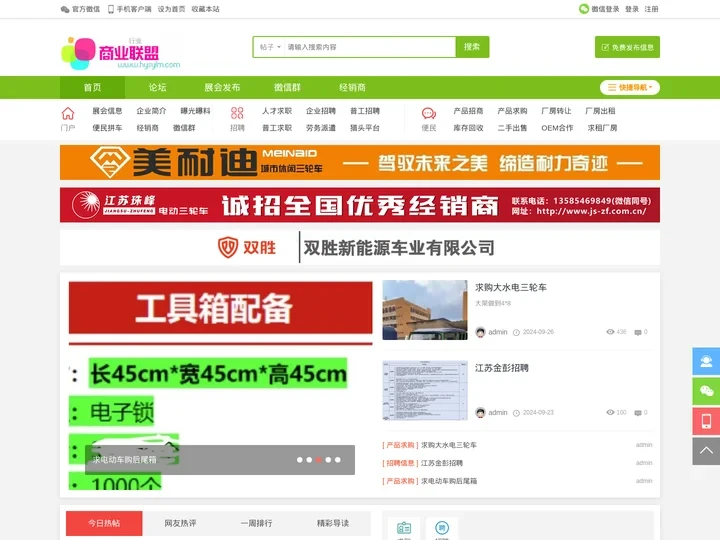The height and width of the screenshot is (540, 720).
Task: Click the clock icon beside 2024-09-26
Action: (516, 332)
